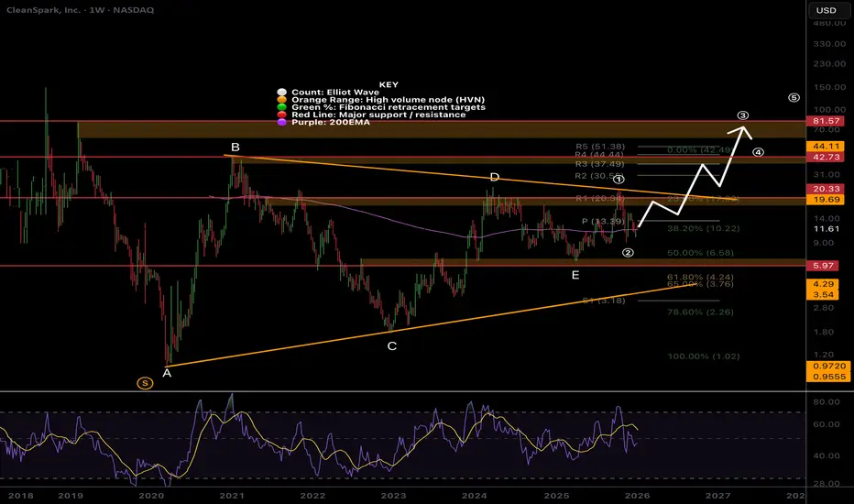Click the 11.61 current price label

[x=827, y=229]
